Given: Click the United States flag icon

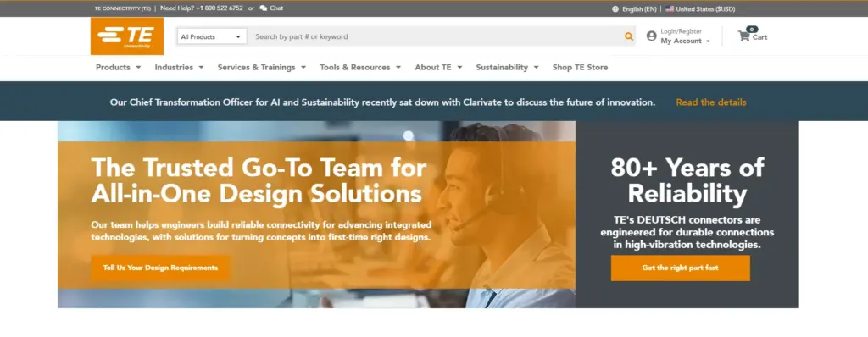Looking at the screenshot, I should (x=670, y=8).
